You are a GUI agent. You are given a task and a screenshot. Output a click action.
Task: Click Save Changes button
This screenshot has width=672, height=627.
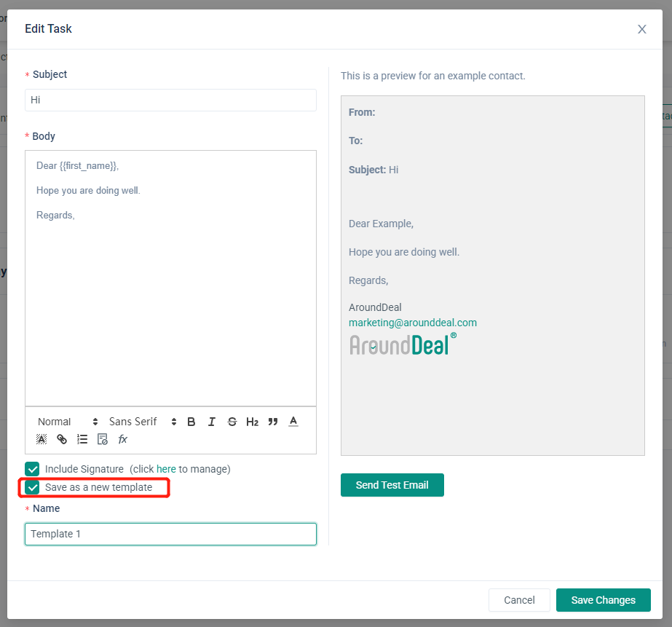[603, 600]
